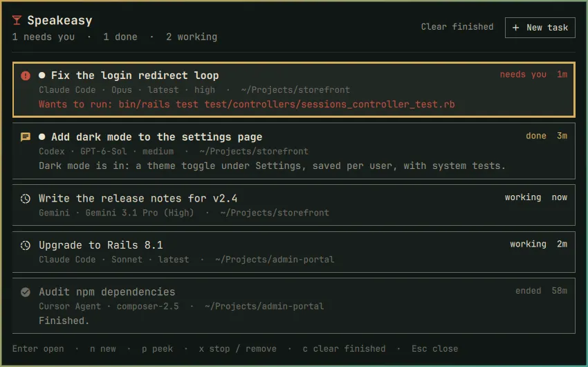Open the Add dark mode to the settings page task
Viewport: 588px width, 367px height.
(293, 151)
